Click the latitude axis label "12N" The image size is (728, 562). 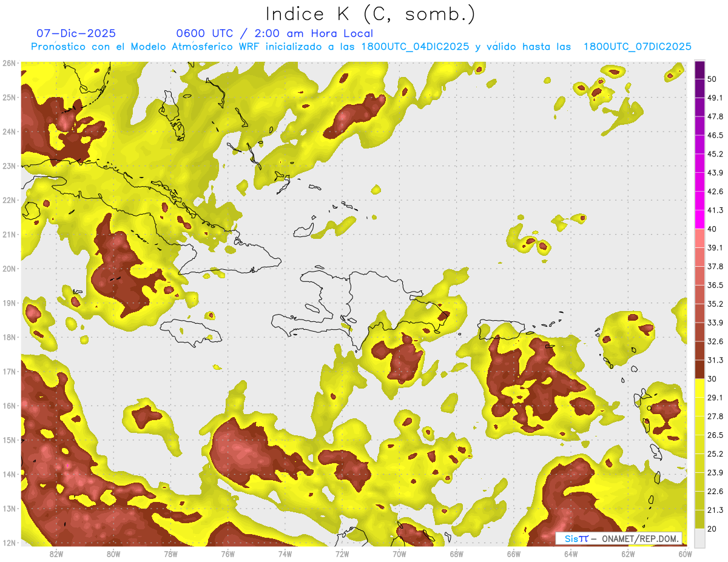pyautogui.click(x=8, y=543)
